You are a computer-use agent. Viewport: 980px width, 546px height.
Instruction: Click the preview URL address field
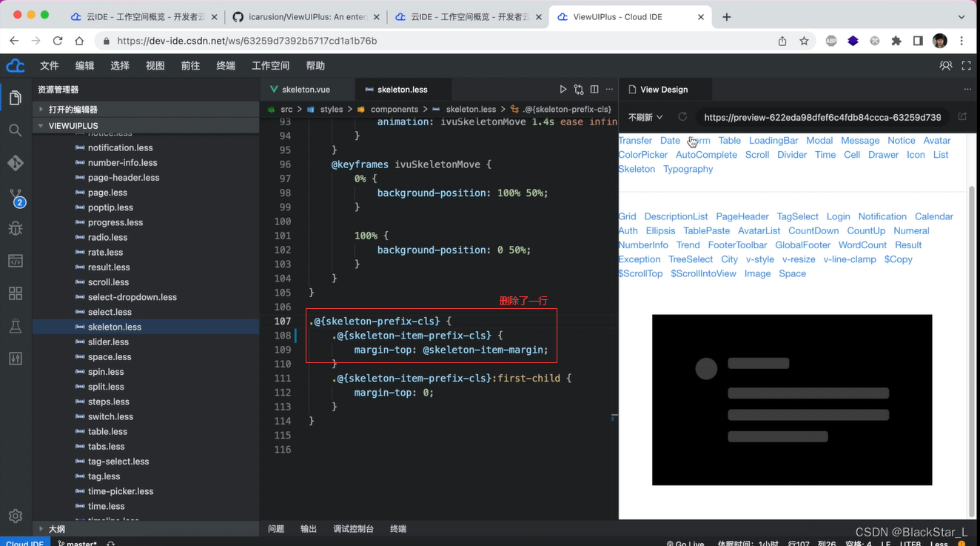(x=822, y=117)
